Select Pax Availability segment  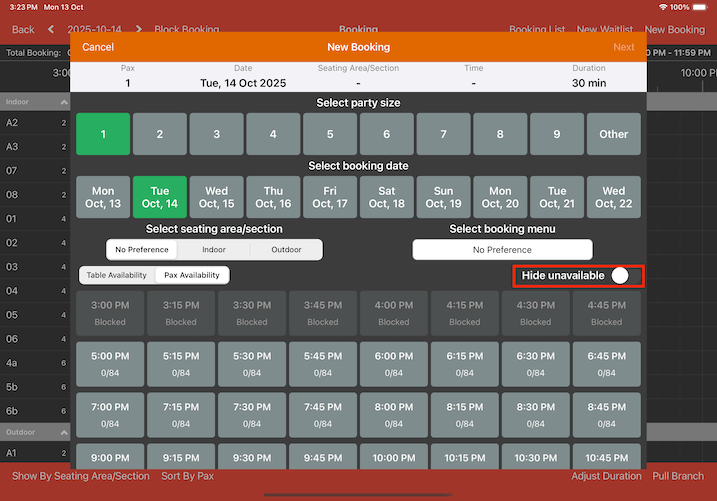192,275
